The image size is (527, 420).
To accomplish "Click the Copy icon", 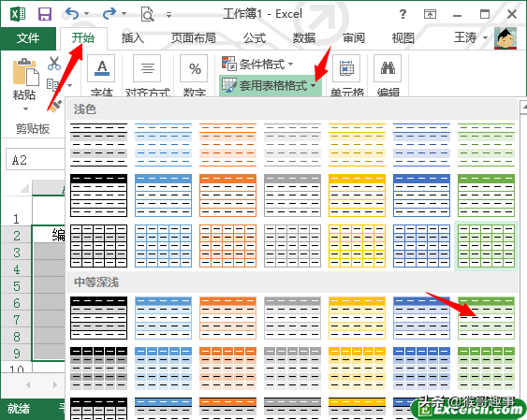I will point(52,84).
